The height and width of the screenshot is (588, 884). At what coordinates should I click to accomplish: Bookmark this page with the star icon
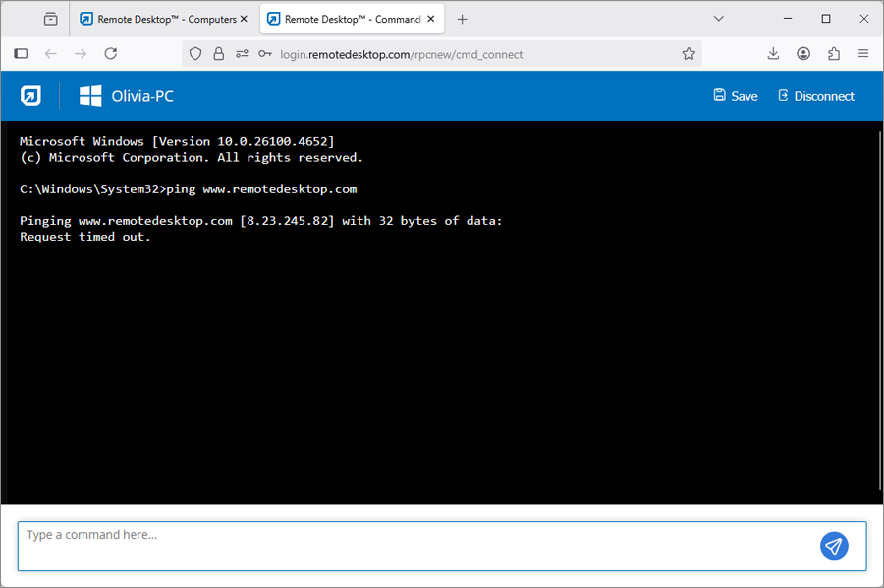[x=689, y=54]
